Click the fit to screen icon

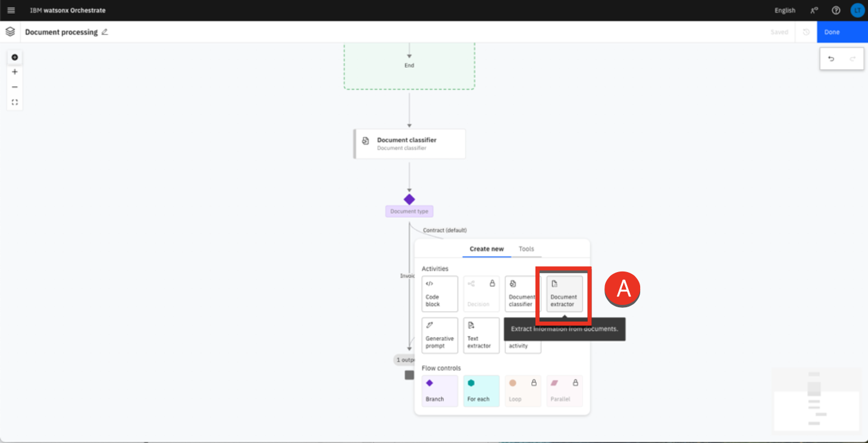click(x=15, y=102)
